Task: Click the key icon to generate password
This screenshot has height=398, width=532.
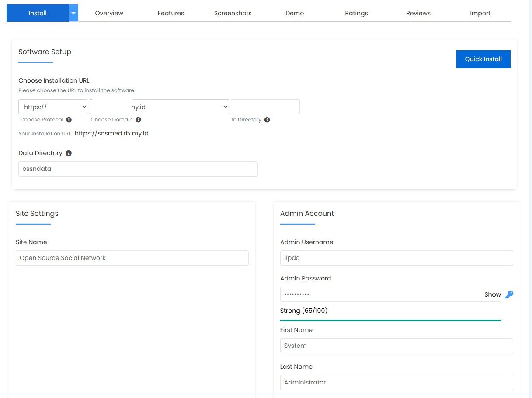Action: [x=509, y=294]
